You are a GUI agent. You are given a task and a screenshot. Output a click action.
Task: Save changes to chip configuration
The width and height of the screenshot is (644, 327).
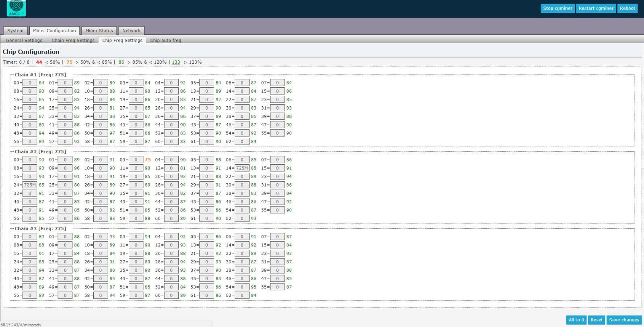tap(624, 320)
